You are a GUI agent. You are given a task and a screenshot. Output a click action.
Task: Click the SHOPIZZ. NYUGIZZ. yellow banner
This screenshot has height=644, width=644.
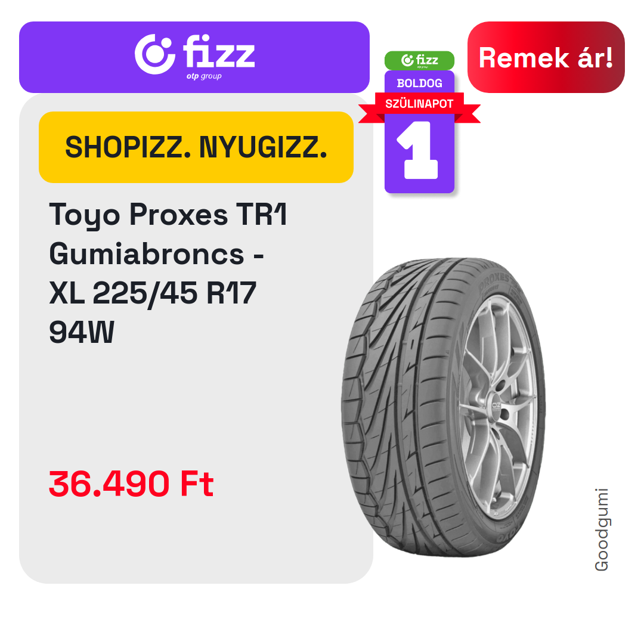click(x=196, y=147)
